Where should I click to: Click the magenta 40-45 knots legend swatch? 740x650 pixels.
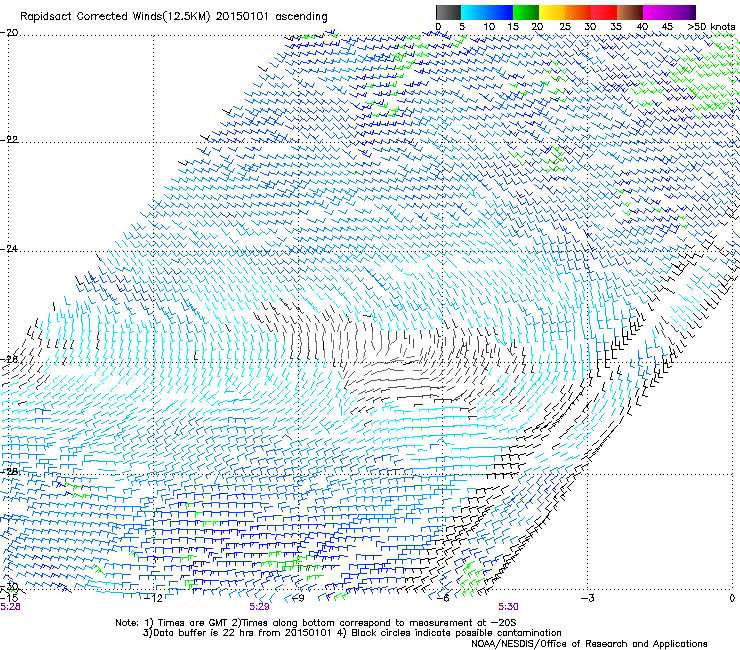tap(656, 12)
